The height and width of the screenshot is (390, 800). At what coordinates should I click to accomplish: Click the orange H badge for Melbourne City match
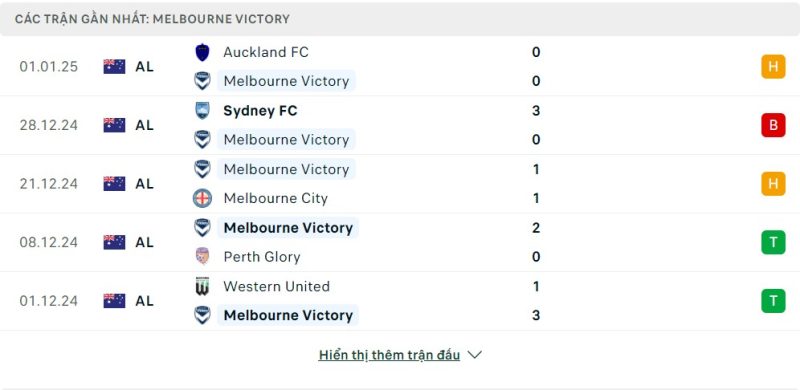[773, 184]
